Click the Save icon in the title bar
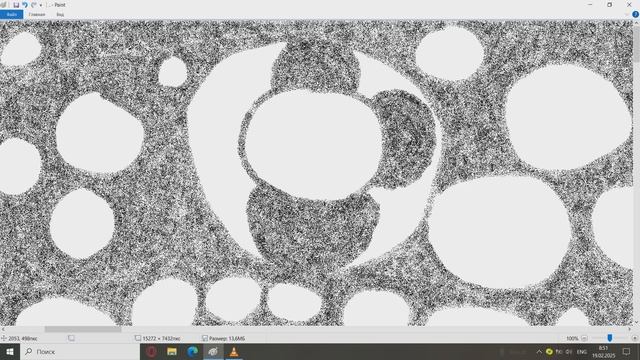 16,5
